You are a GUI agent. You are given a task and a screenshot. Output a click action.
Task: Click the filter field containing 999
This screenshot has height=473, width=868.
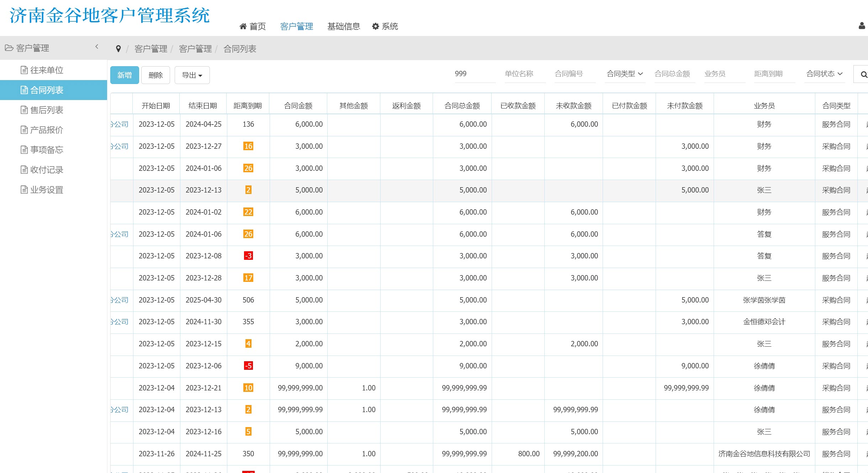tap(475, 74)
